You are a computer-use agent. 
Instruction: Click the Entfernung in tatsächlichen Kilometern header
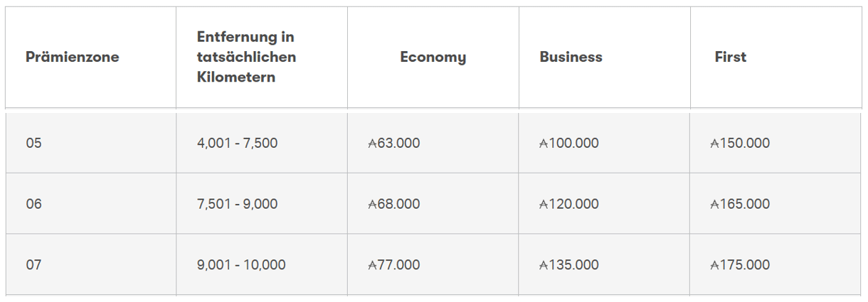(x=246, y=57)
